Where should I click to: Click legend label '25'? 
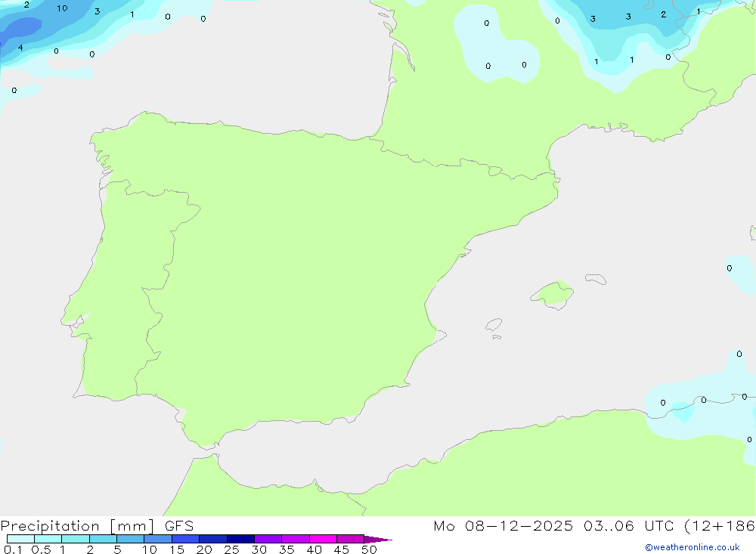pos(231,549)
